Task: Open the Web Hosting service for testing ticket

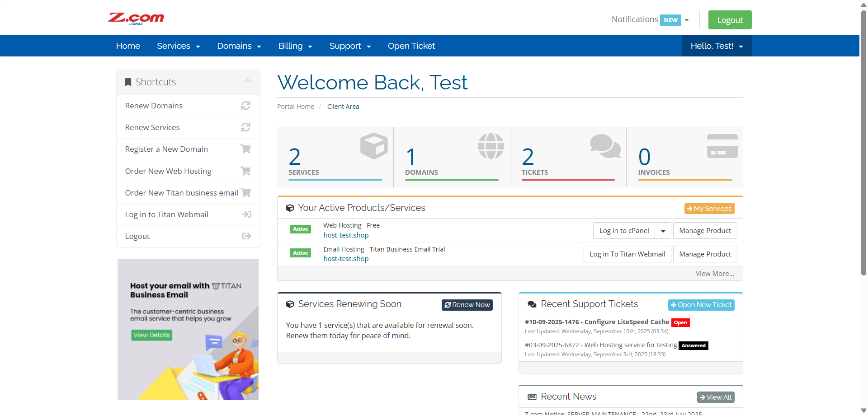Action: click(x=601, y=345)
